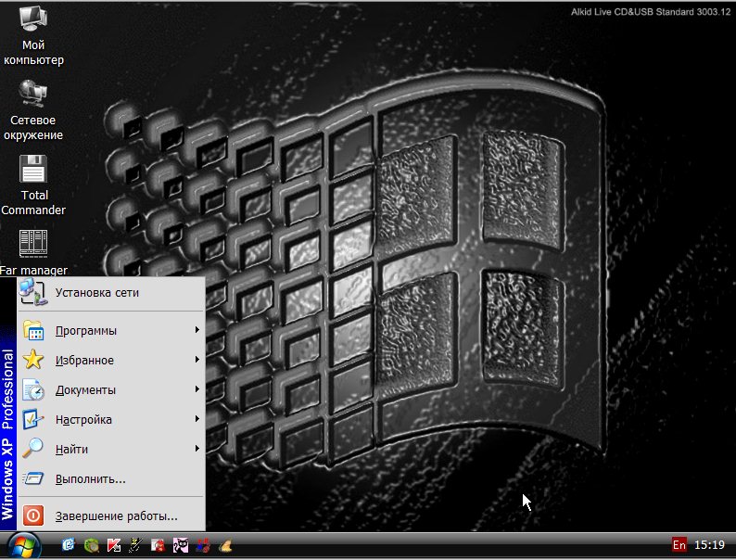Open the Windows Start orb button

click(22, 546)
